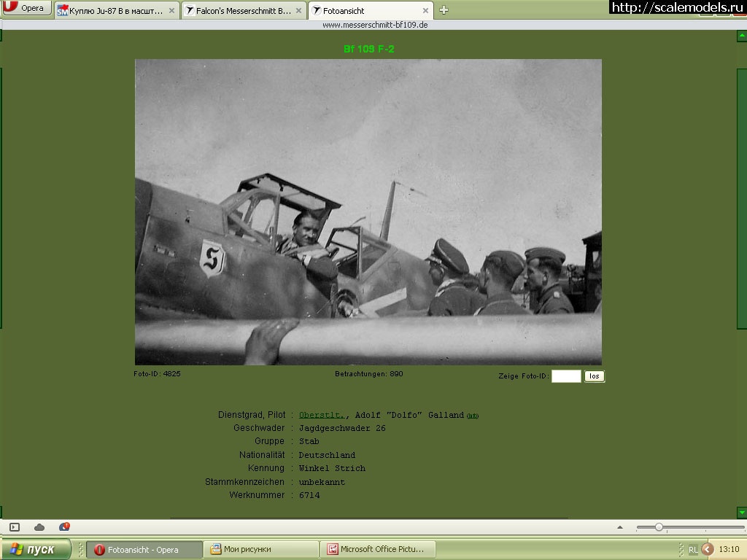Viewport: 747px width, 560px height.
Task: Expand hidden system tray icons arrow
Action: [707, 550]
